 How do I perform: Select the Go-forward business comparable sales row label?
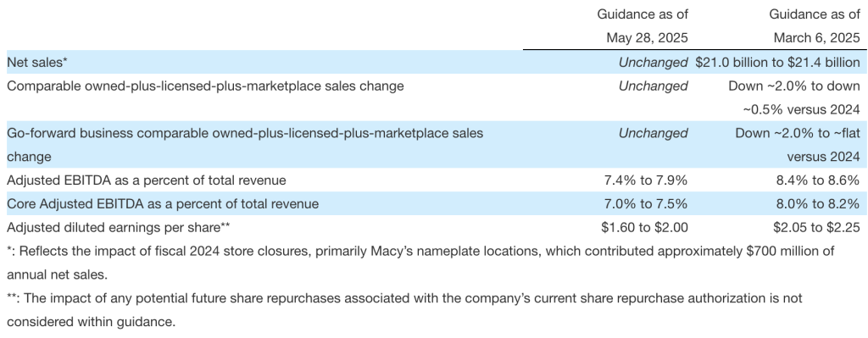click(x=245, y=145)
